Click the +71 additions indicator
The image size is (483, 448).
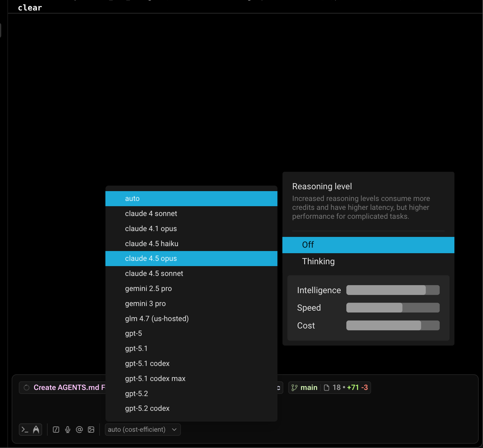point(353,387)
